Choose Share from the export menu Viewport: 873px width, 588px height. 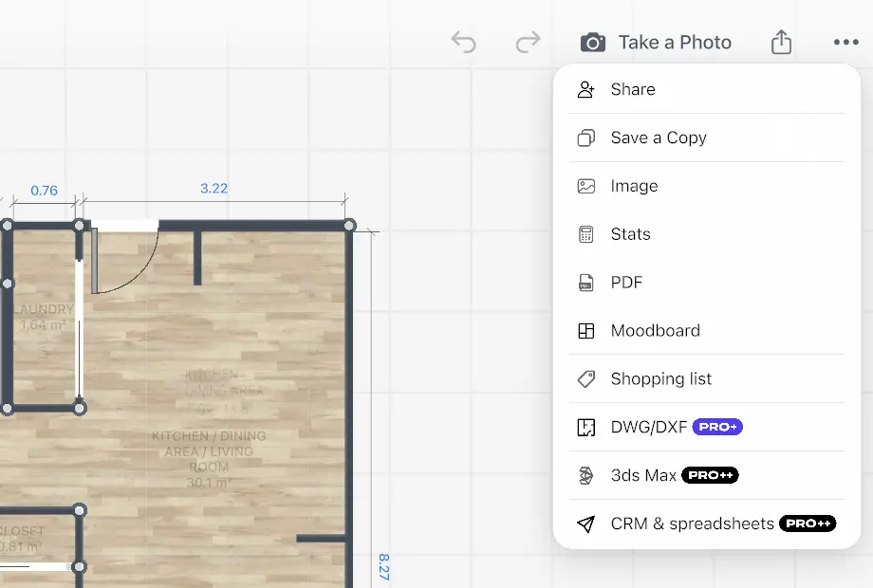[x=707, y=89]
